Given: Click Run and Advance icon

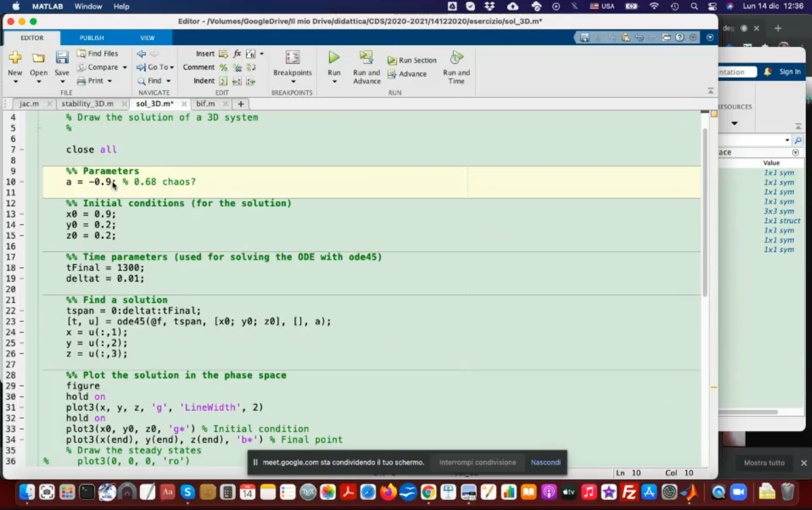Looking at the screenshot, I should pyautogui.click(x=366, y=58).
